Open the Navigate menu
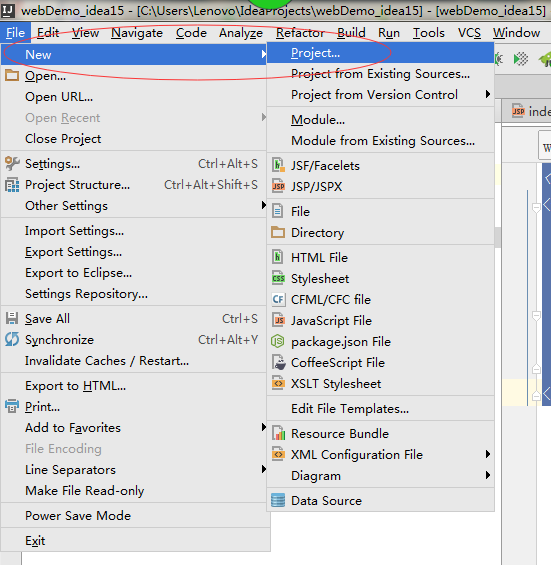This screenshot has width=551, height=565. [x=137, y=33]
